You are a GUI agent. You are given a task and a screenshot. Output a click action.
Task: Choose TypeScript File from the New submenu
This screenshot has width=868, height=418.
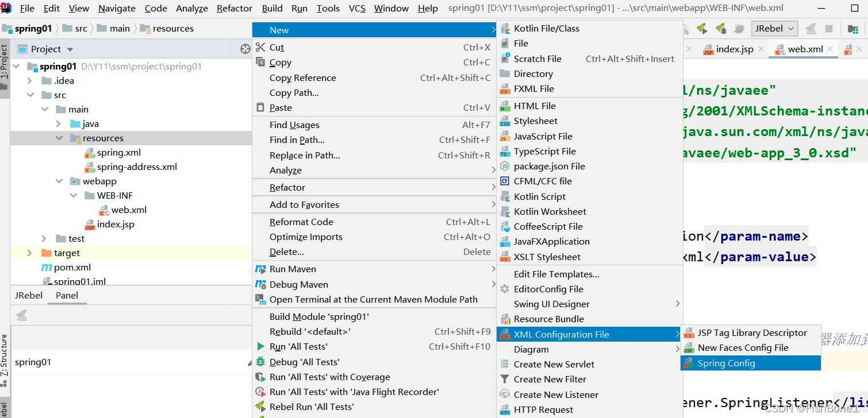(589, 152)
